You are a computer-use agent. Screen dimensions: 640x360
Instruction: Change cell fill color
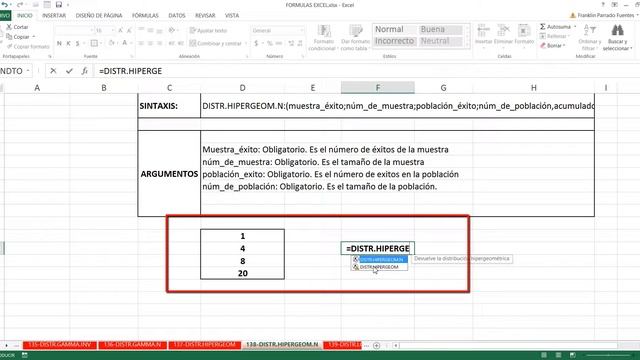coord(111,43)
